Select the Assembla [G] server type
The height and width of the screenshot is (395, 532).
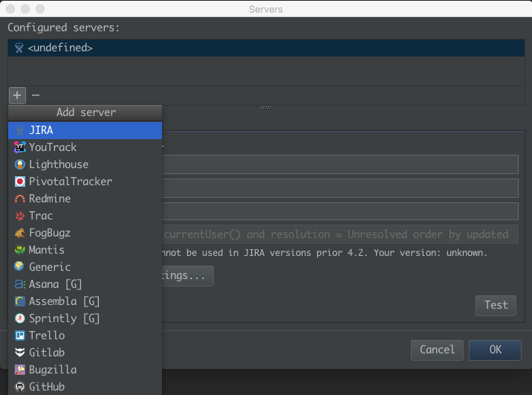[x=85, y=301]
